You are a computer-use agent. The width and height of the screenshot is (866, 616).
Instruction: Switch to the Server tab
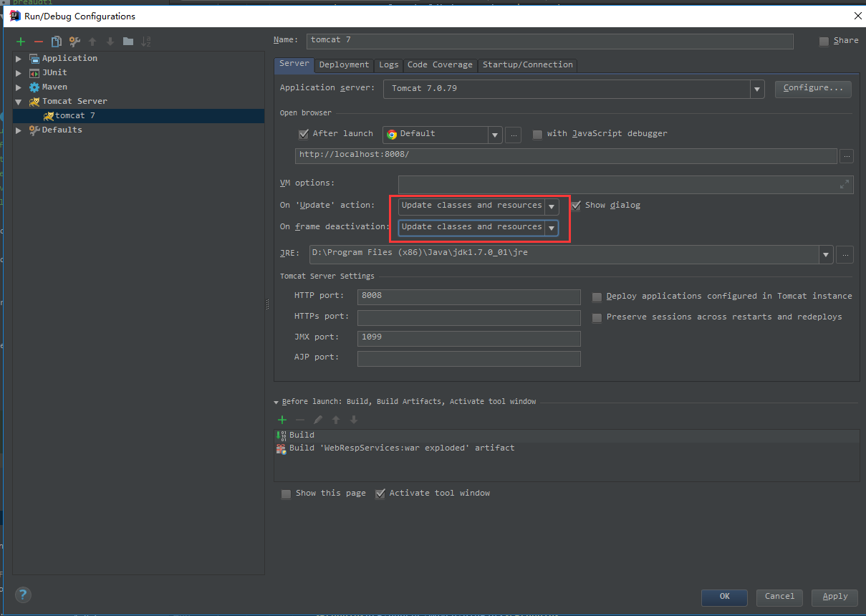tap(294, 64)
